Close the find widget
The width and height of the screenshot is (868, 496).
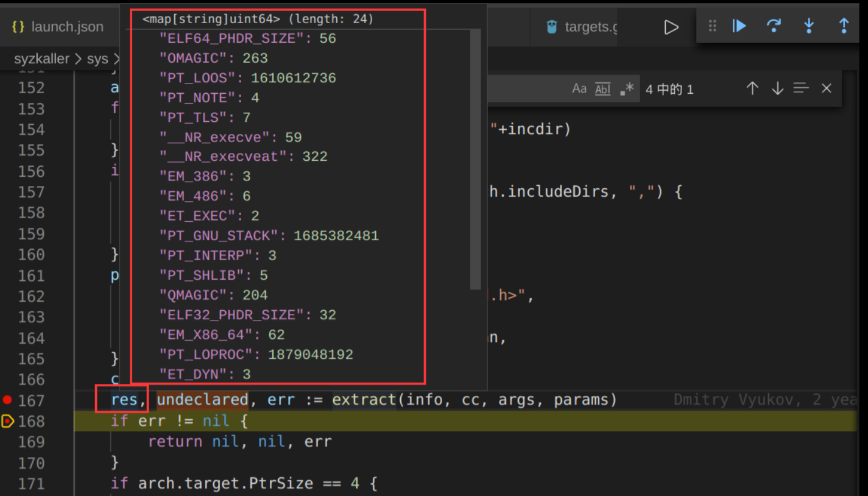pos(826,89)
